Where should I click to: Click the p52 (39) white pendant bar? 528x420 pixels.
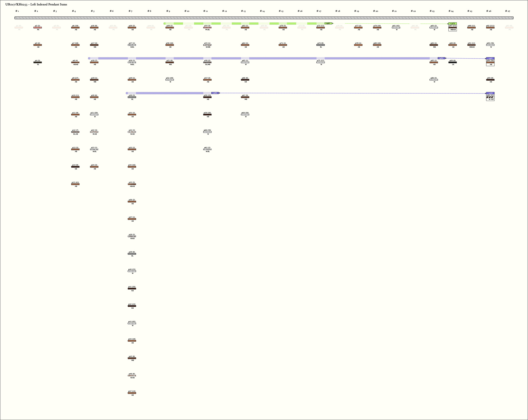click(x=170, y=80)
